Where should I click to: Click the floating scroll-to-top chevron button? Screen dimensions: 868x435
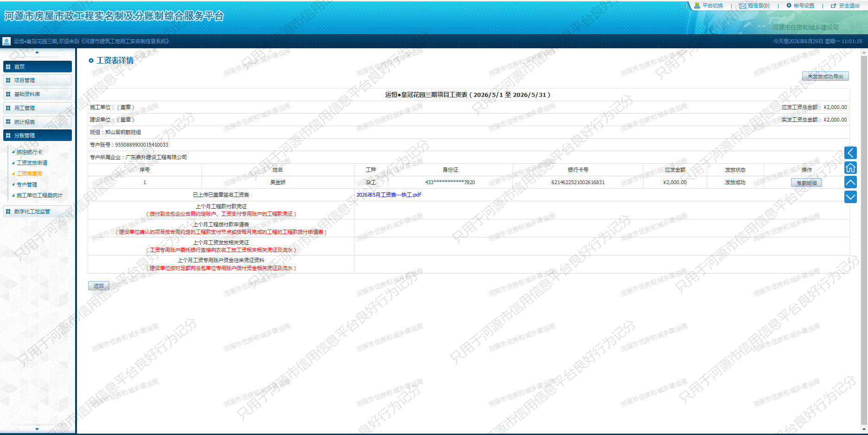850,182
